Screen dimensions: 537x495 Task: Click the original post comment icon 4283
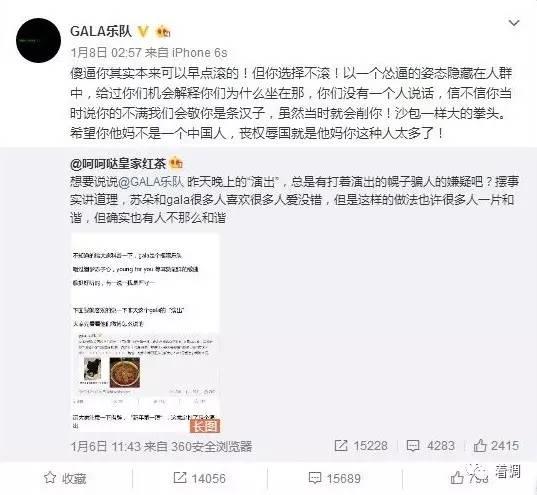[430, 446]
